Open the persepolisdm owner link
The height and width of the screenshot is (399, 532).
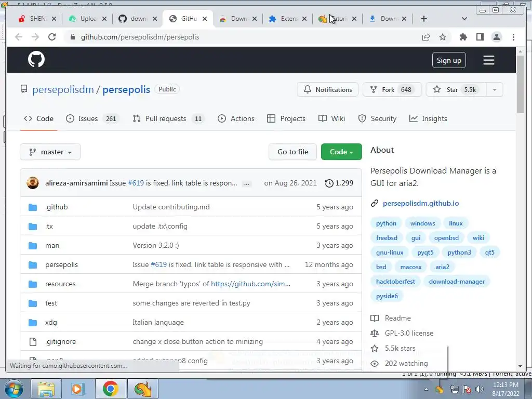(63, 89)
